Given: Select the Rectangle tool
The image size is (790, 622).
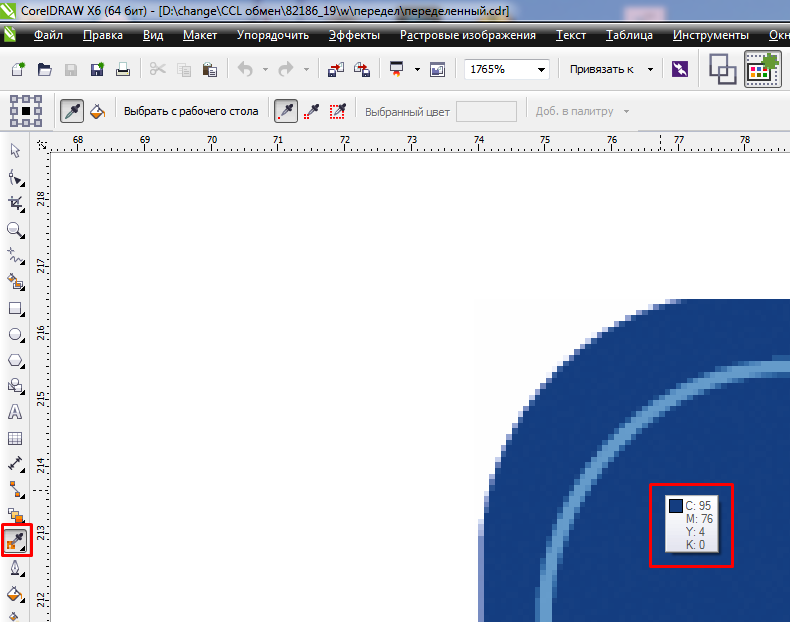Looking at the screenshot, I should tap(16, 309).
